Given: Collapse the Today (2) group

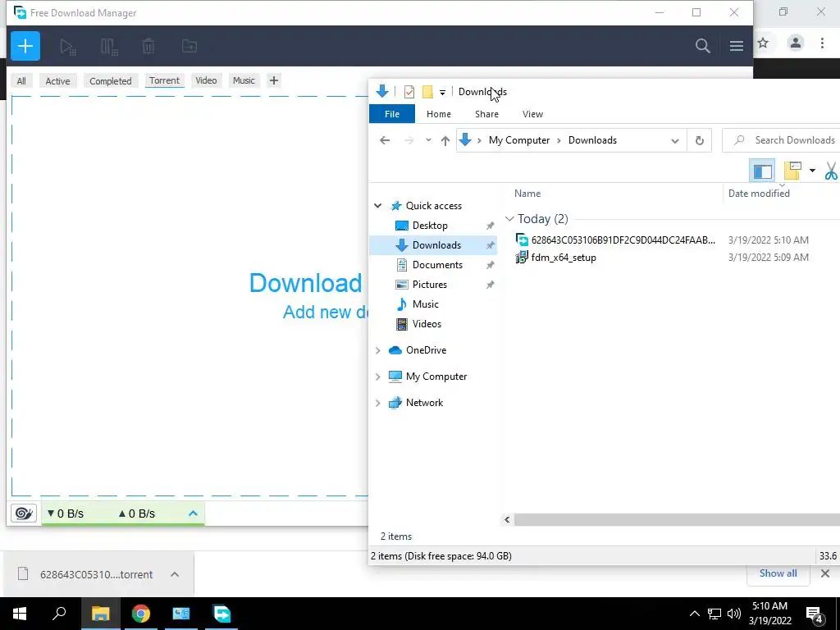Looking at the screenshot, I should pos(509,218).
